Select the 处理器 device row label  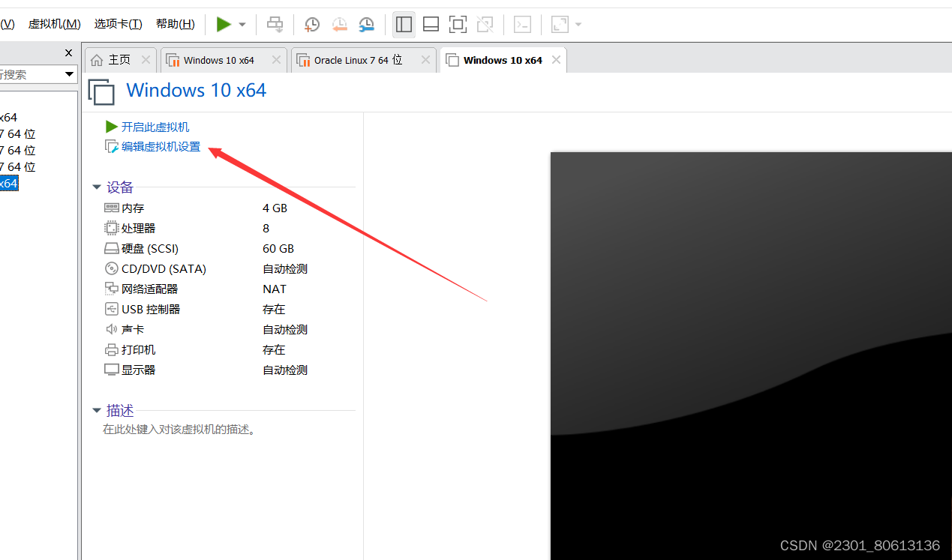tap(139, 228)
